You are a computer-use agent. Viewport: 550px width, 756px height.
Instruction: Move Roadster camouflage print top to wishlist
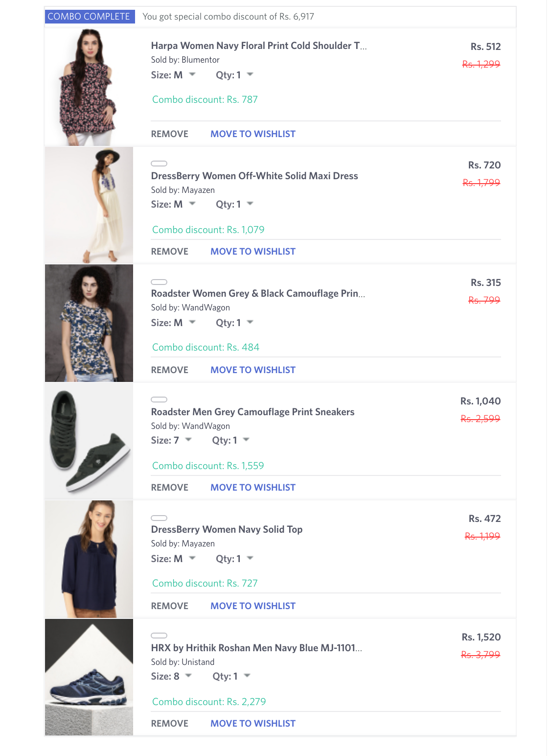[x=252, y=370]
